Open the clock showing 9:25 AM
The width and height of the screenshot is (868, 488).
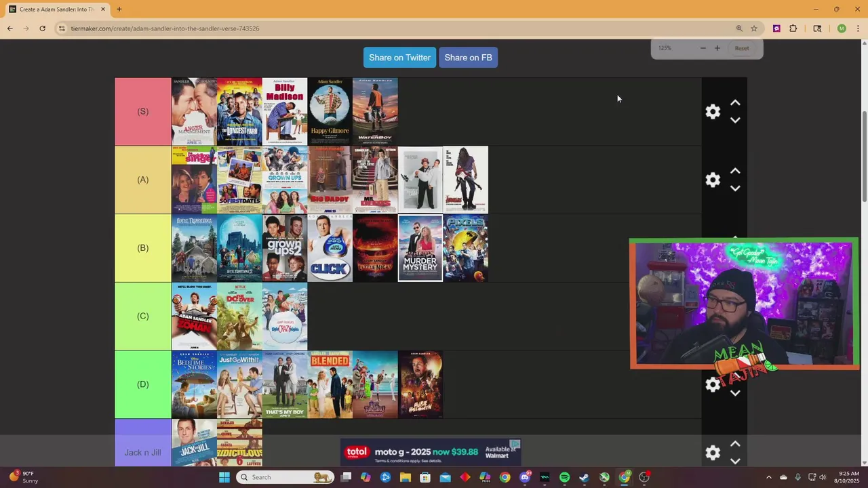click(x=849, y=477)
